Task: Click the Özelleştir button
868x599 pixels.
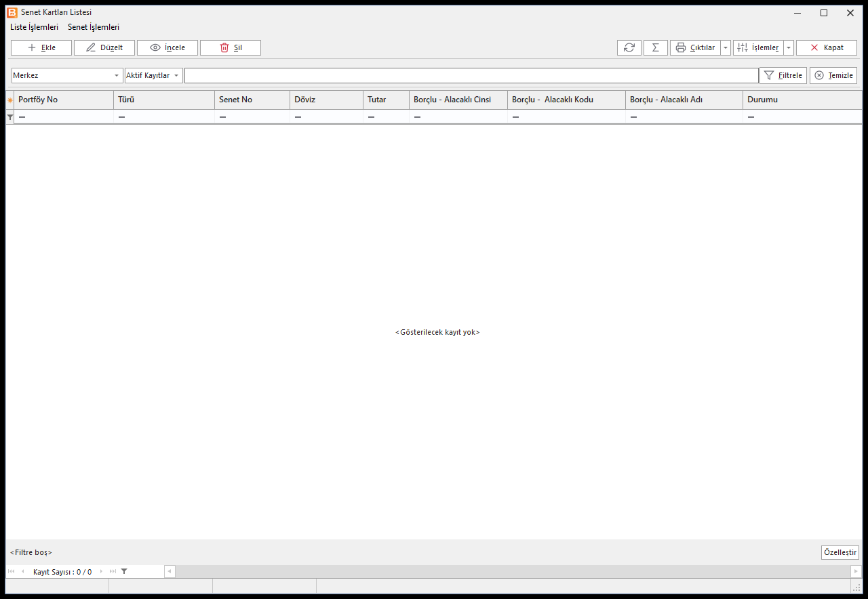Action: (840, 552)
